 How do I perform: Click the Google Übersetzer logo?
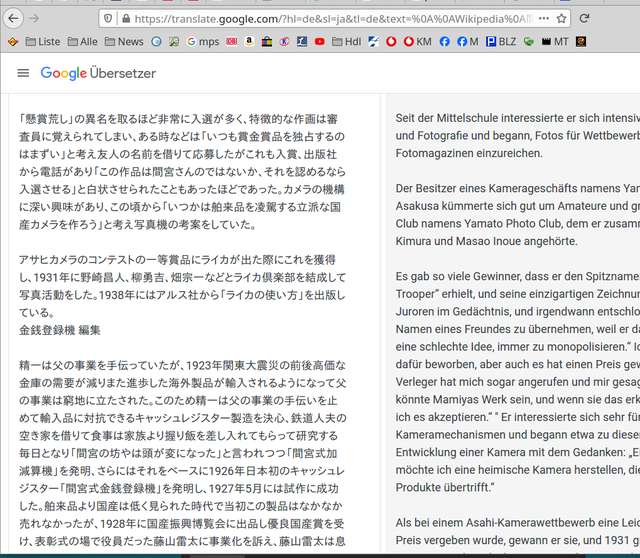pos(98,73)
